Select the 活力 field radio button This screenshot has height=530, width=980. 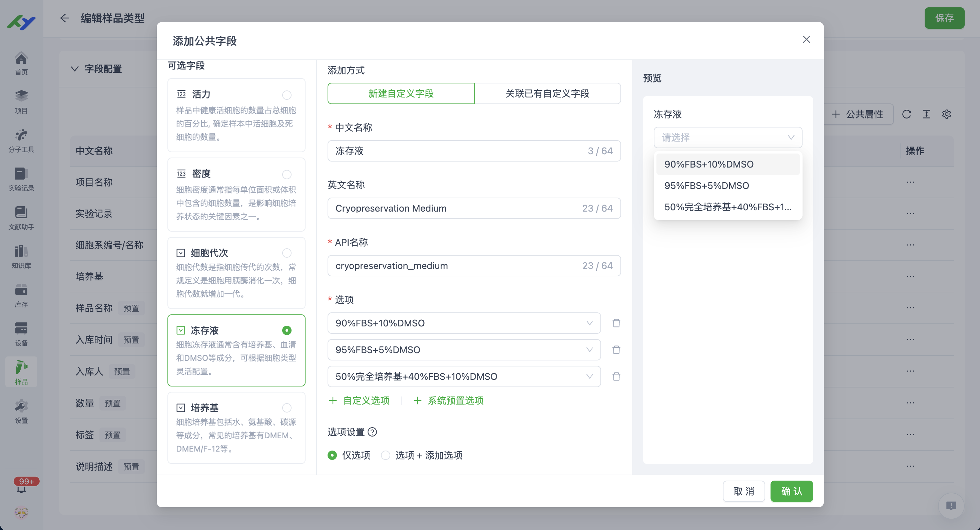[287, 95]
